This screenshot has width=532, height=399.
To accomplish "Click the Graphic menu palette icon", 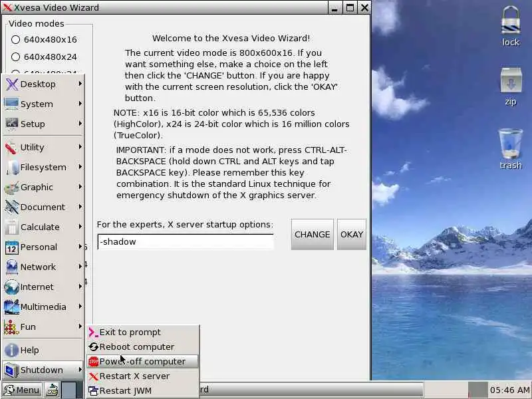I will [x=11, y=188].
